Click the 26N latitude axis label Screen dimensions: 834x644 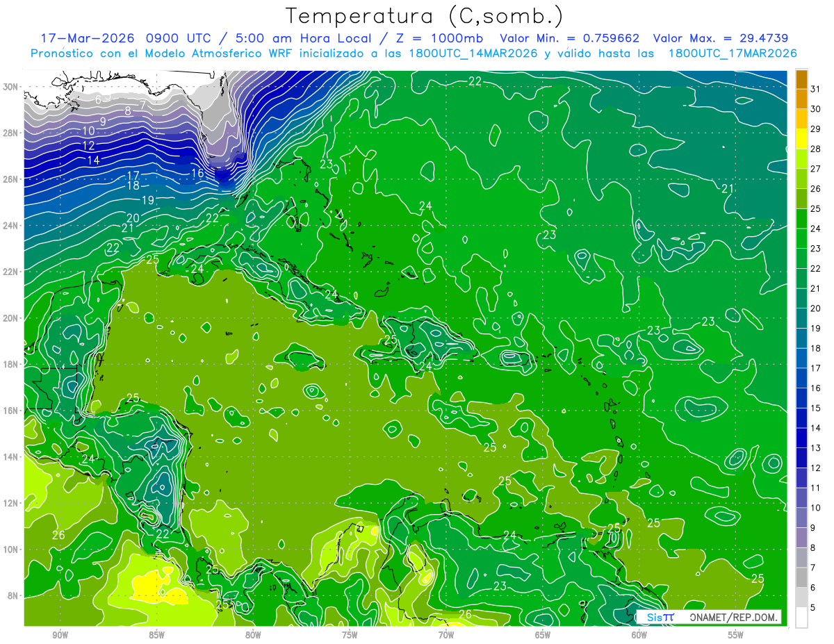[x=12, y=179]
